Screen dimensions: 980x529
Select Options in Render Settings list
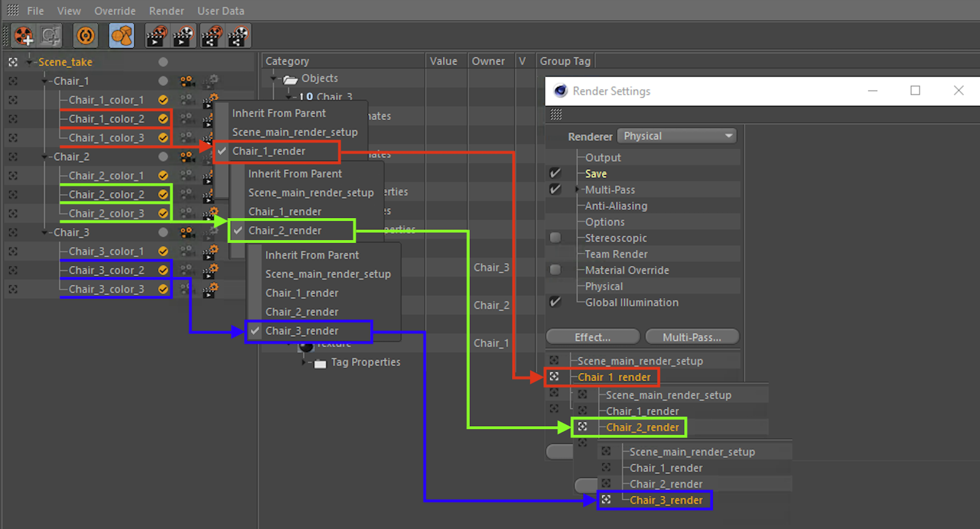(605, 222)
